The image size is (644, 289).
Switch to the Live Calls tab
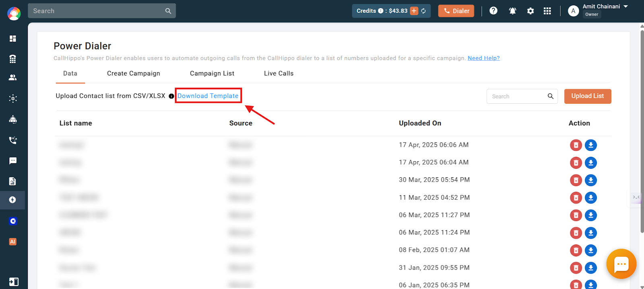point(279,74)
